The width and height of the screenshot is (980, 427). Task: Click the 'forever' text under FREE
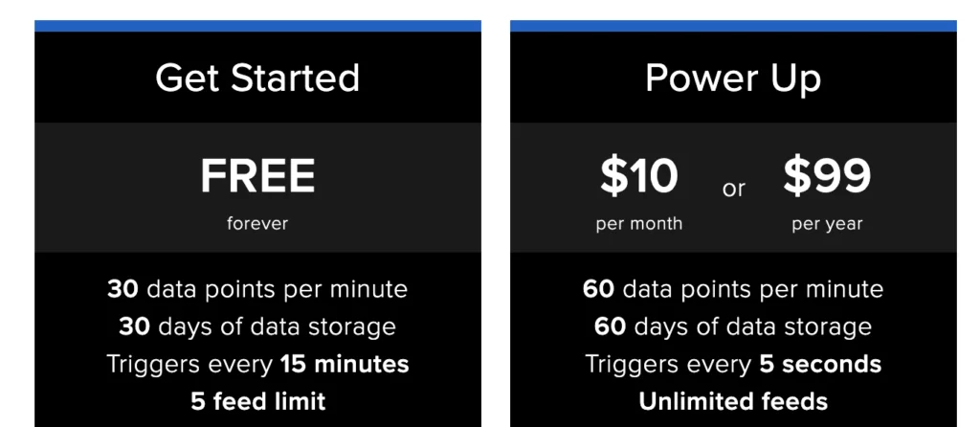tap(257, 223)
